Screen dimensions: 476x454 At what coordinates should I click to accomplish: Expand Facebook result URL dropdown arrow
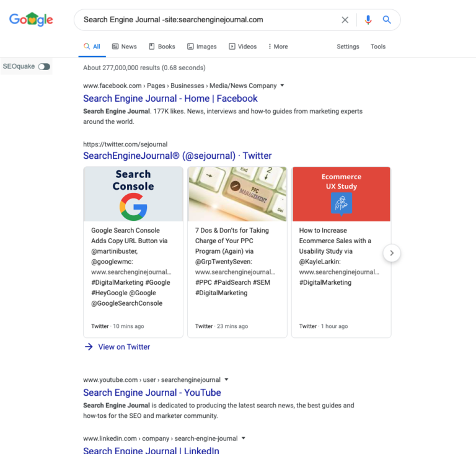point(283,86)
